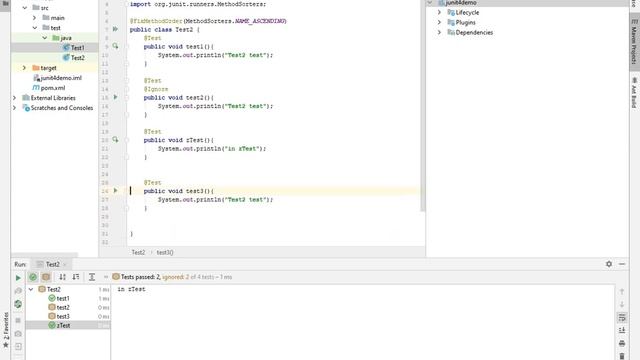
Task: Collapse test1 method code fold
Action: (126, 47)
